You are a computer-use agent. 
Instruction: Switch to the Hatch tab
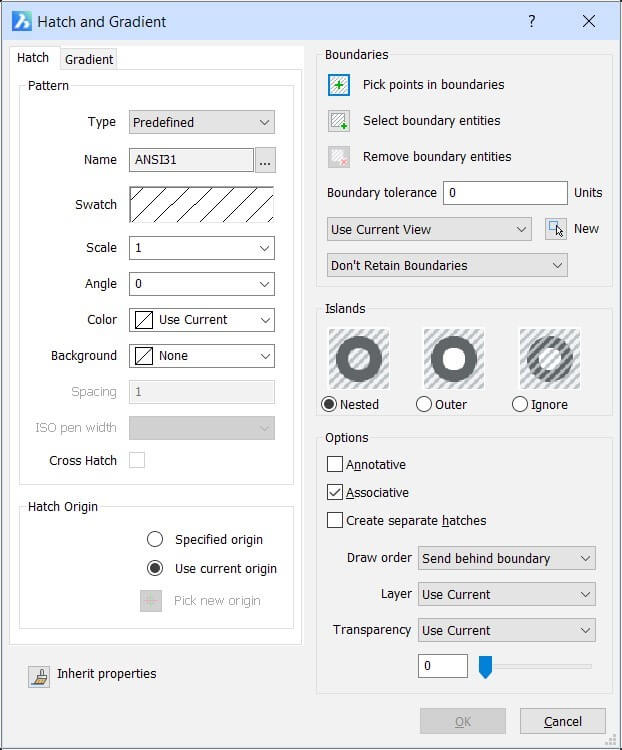33,58
